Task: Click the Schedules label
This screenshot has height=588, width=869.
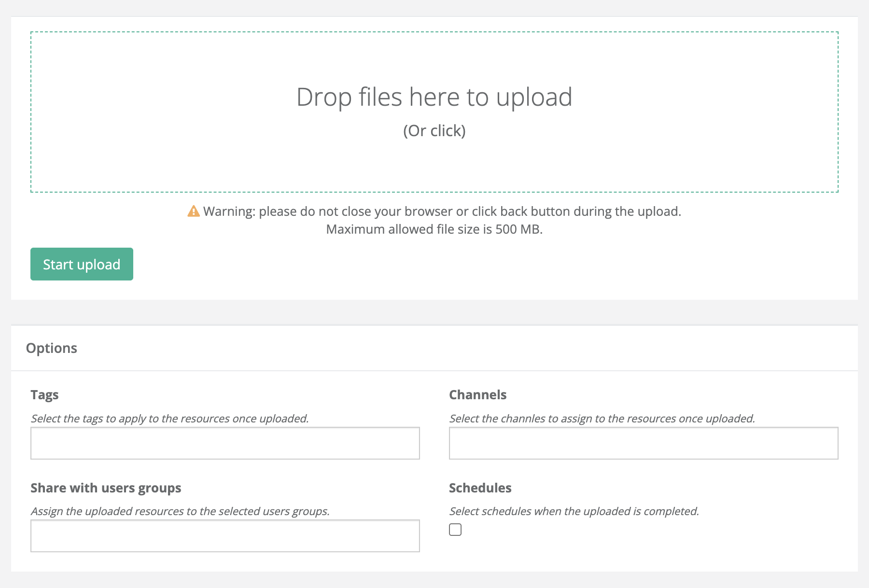Action: point(480,488)
